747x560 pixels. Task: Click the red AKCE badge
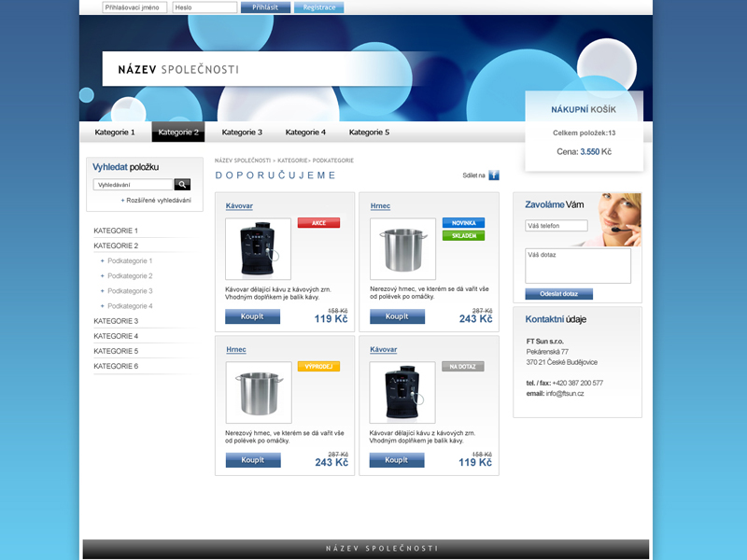click(318, 223)
